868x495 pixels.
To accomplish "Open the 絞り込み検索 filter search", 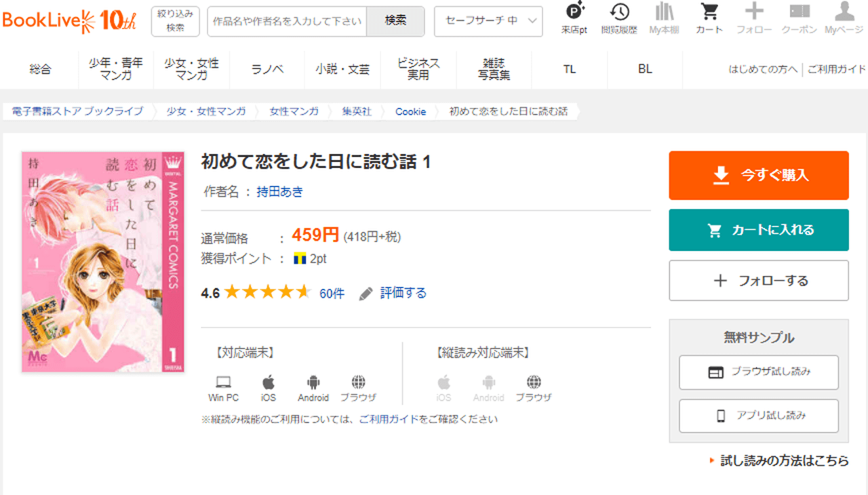I will tap(175, 21).
